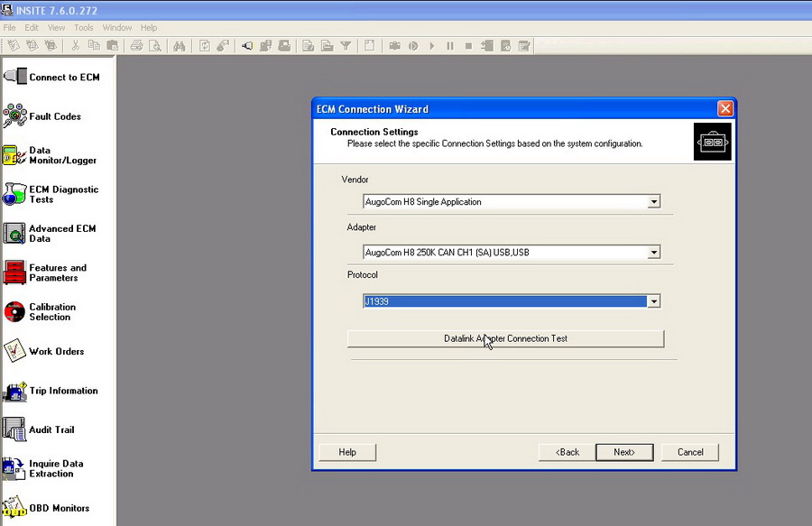This screenshot has height=526, width=812.
Task: Click the wizard Help button
Action: (x=347, y=452)
